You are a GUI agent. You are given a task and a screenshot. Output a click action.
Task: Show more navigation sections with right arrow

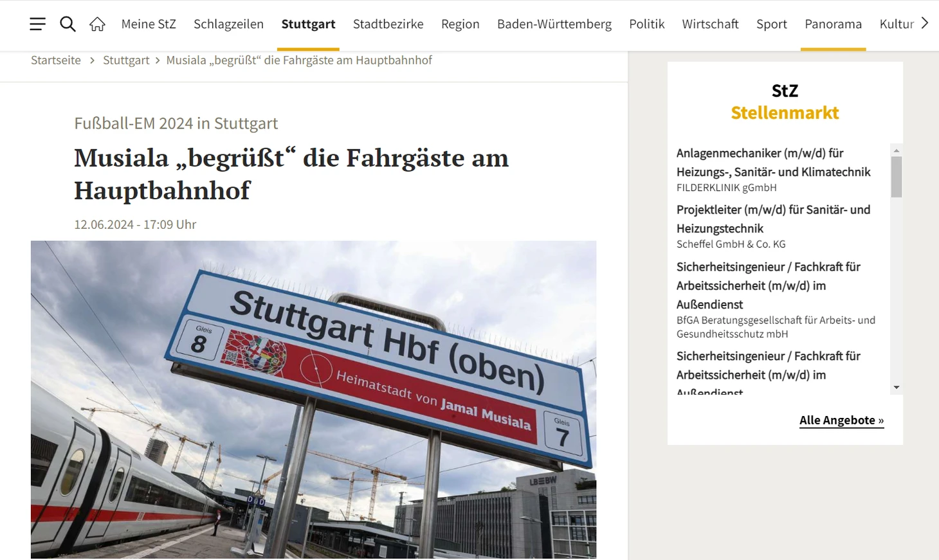[x=925, y=24]
